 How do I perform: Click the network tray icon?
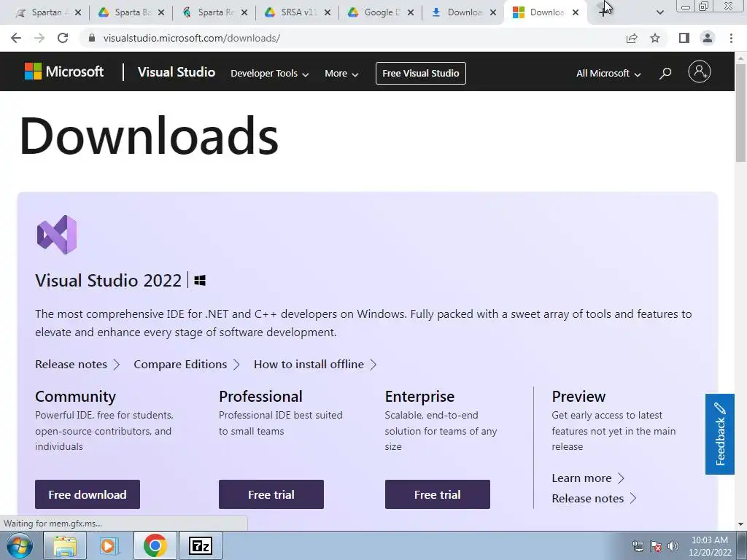[638, 546]
